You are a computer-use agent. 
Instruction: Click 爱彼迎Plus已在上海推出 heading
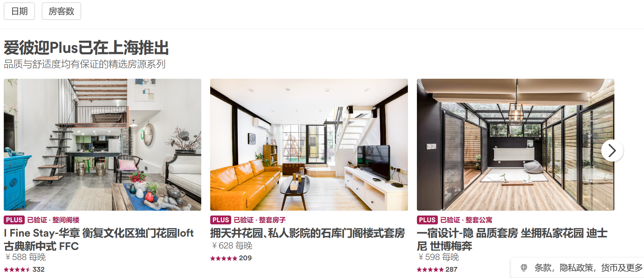point(86,48)
